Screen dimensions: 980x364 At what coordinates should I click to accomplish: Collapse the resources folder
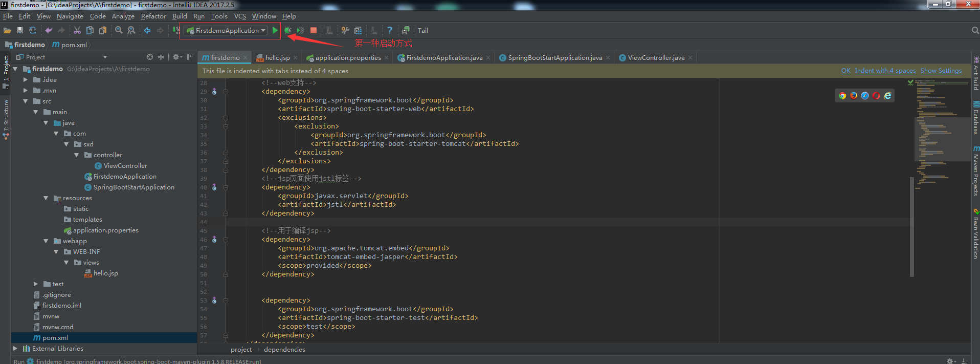46,198
